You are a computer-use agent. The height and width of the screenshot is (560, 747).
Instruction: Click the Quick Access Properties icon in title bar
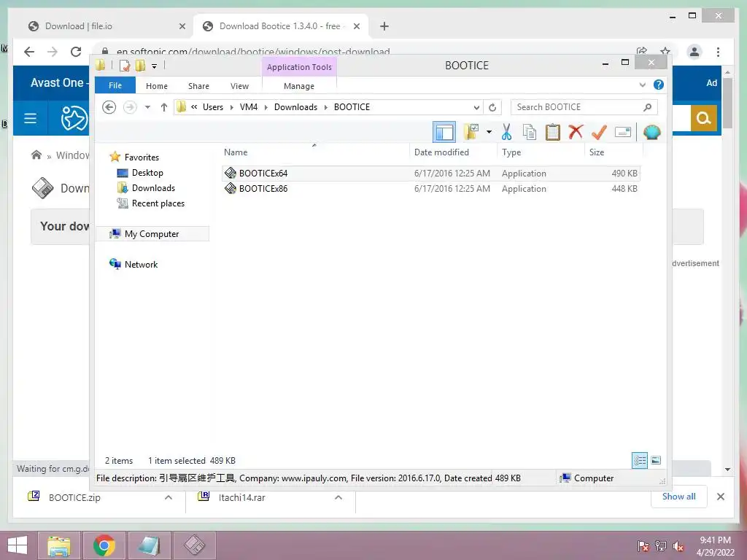point(125,66)
